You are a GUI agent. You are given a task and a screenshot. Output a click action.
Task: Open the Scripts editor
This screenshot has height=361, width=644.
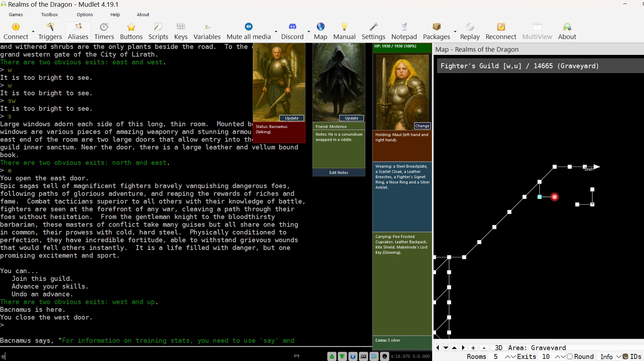pyautogui.click(x=158, y=31)
